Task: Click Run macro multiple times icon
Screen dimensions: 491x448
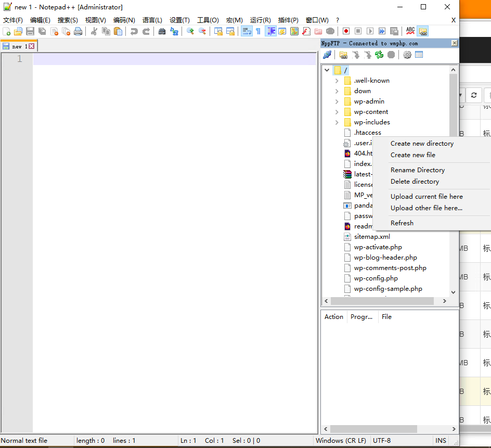Action: (x=382, y=31)
